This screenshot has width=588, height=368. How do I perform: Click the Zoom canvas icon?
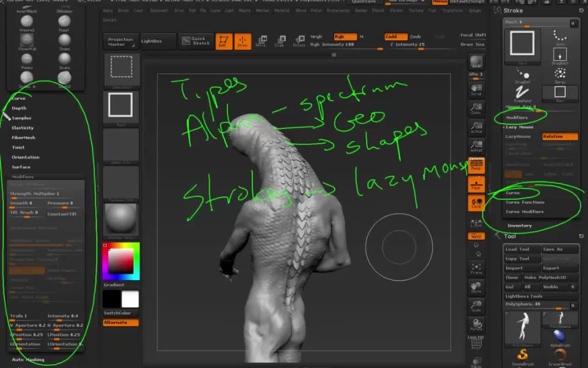pos(476,108)
